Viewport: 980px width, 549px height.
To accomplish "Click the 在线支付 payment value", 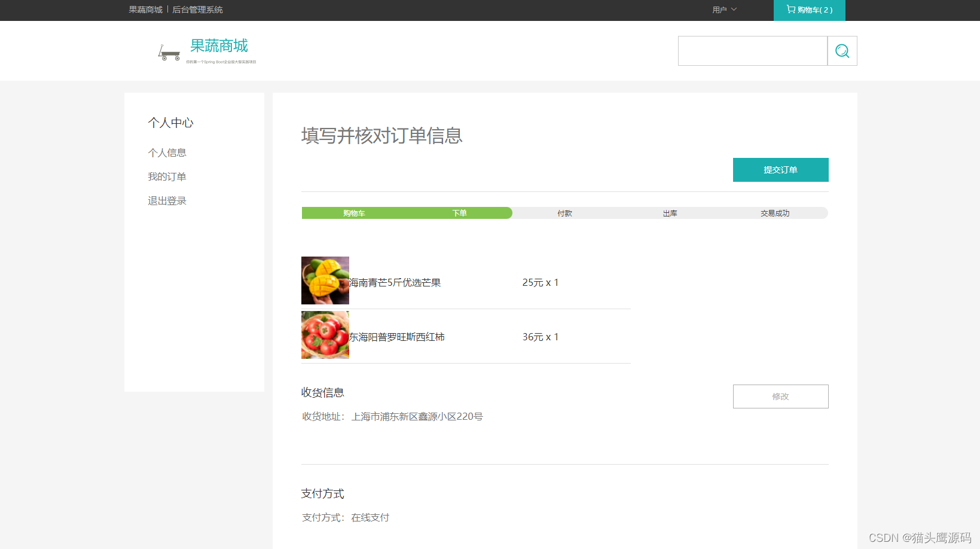I will click(x=370, y=518).
